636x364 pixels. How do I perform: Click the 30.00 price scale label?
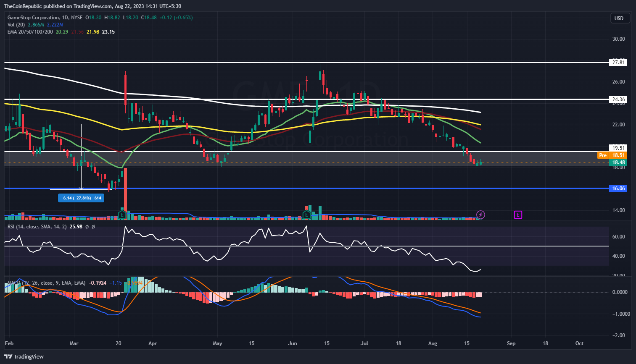[619, 39]
